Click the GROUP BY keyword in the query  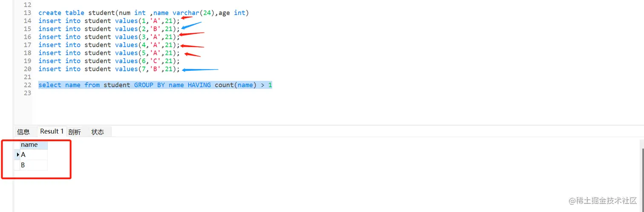pos(149,85)
